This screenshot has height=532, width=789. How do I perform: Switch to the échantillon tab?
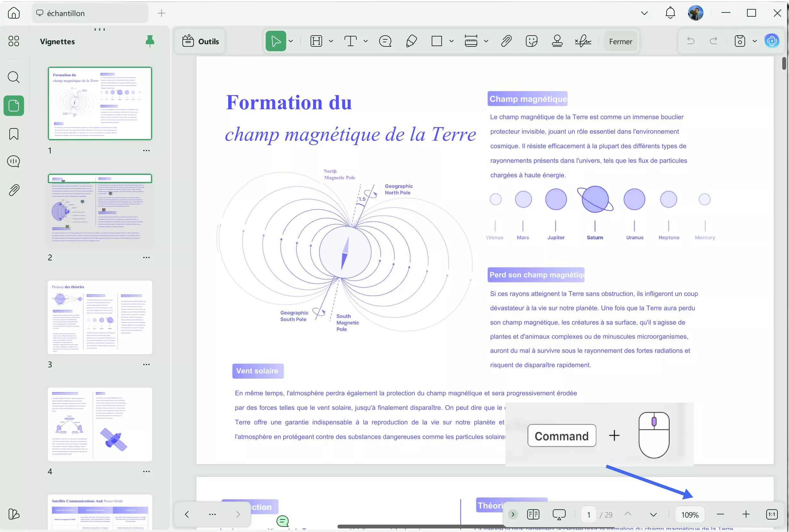click(90, 13)
